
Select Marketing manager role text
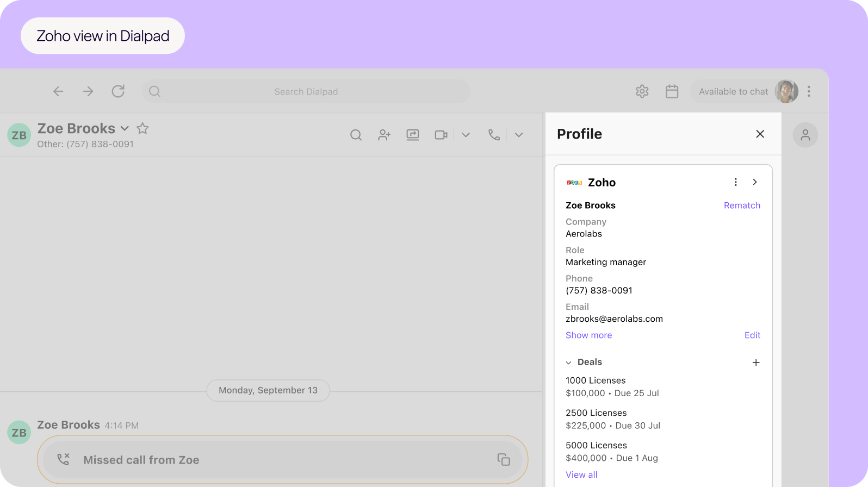coord(606,263)
